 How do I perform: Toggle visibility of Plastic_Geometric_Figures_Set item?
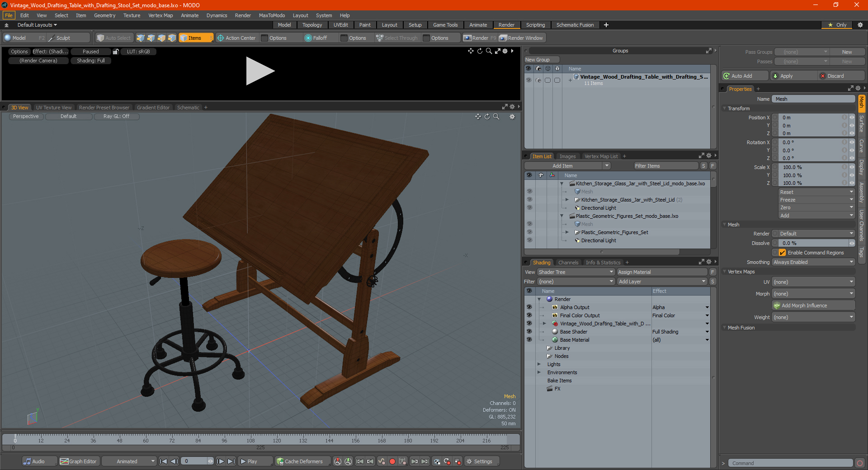529,232
